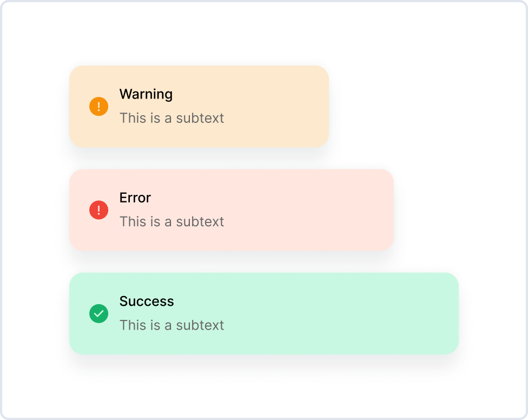The image size is (528, 420).
Task: Click the word "This" in Error alert
Action: point(131,221)
